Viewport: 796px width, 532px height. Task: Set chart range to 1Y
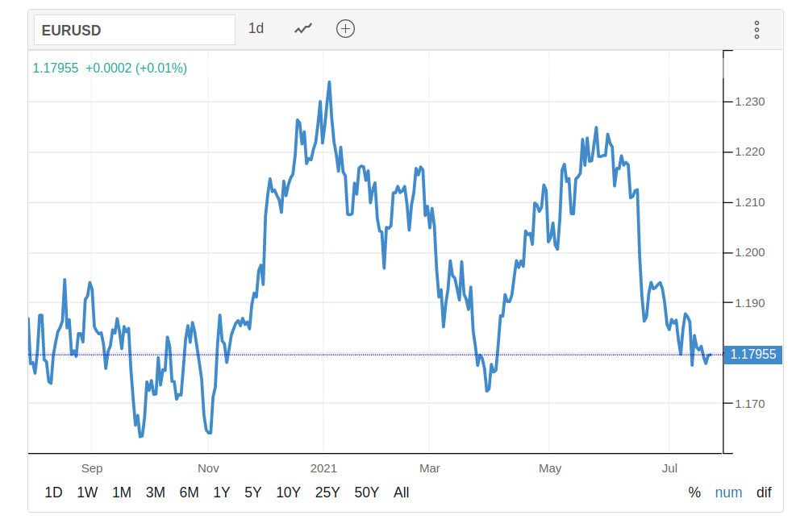pyautogui.click(x=222, y=493)
